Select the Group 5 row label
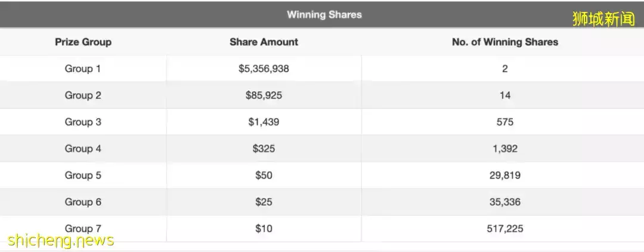The width and height of the screenshot is (644, 252). 82,175
